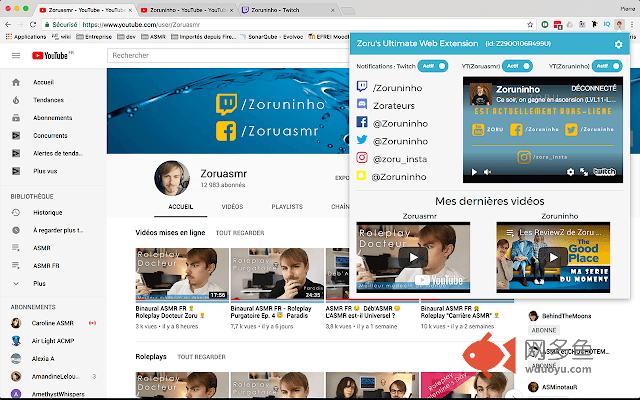Screen dimensions: 640x400
Task: Open Applications bookmarks shortcut
Action: pos(26,37)
